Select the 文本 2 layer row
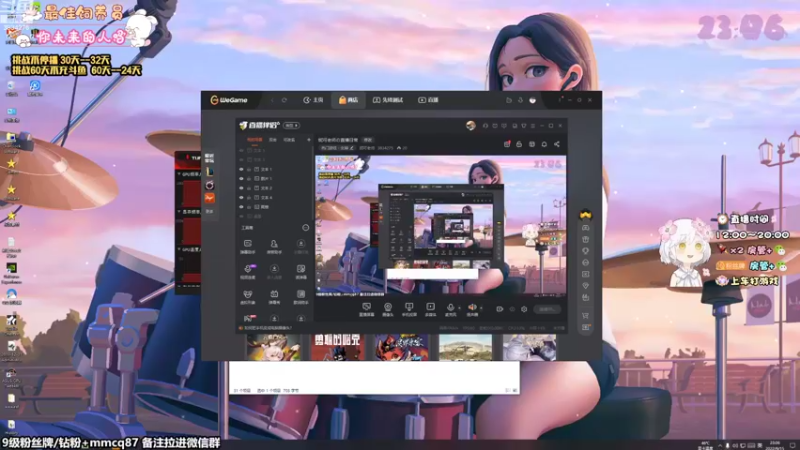The height and width of the screenshot is (450, 800). (x=274, y=188)
